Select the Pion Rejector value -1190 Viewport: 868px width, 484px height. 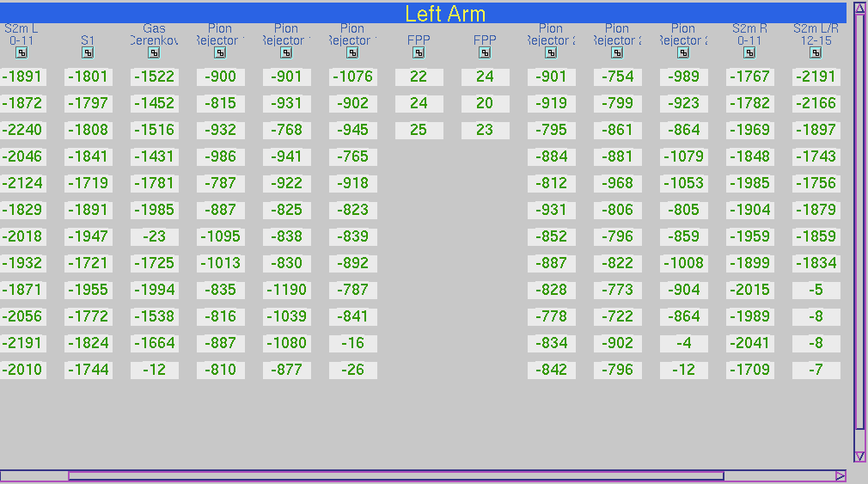pyautogui.click(x=287, y=291)
